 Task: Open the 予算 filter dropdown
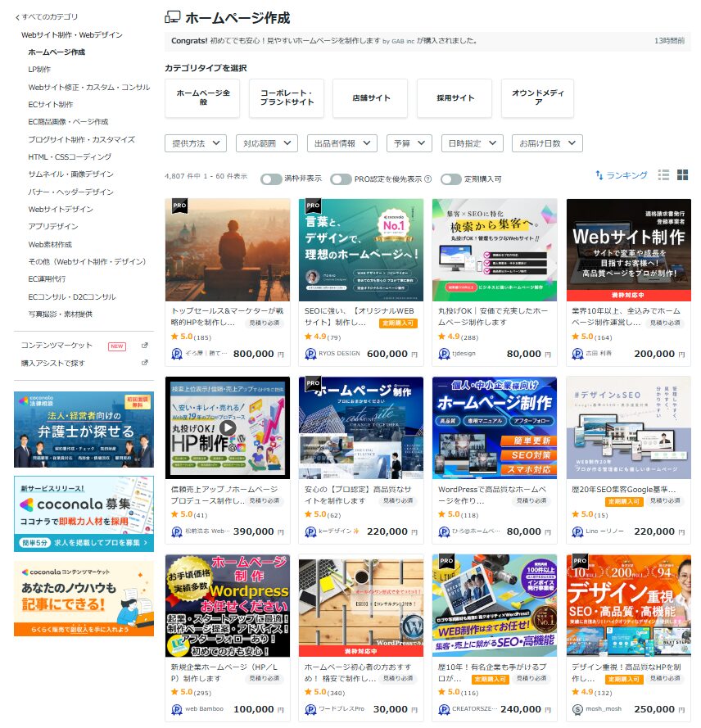click(409, 142)
